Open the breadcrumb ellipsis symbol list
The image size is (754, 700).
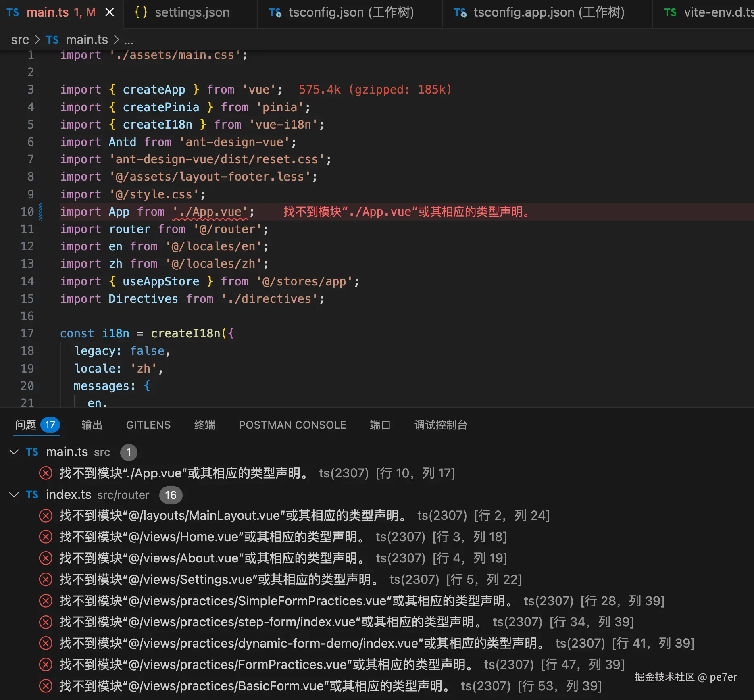pyautogui.click(x=129, y=41)
